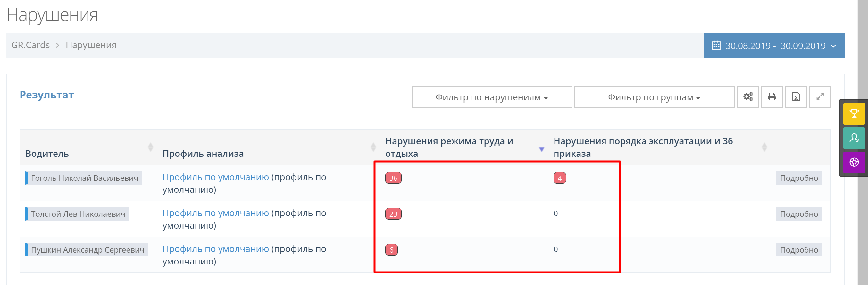The image size is (868, 285).
Task: Open the Фильтр по группам dropdown
Action: (x=654, y=97)
